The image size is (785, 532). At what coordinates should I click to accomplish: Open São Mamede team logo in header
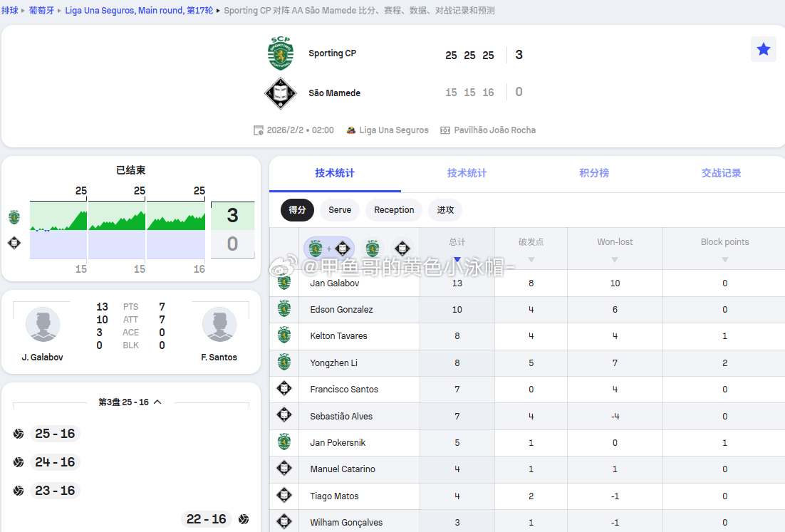point(281,93)
